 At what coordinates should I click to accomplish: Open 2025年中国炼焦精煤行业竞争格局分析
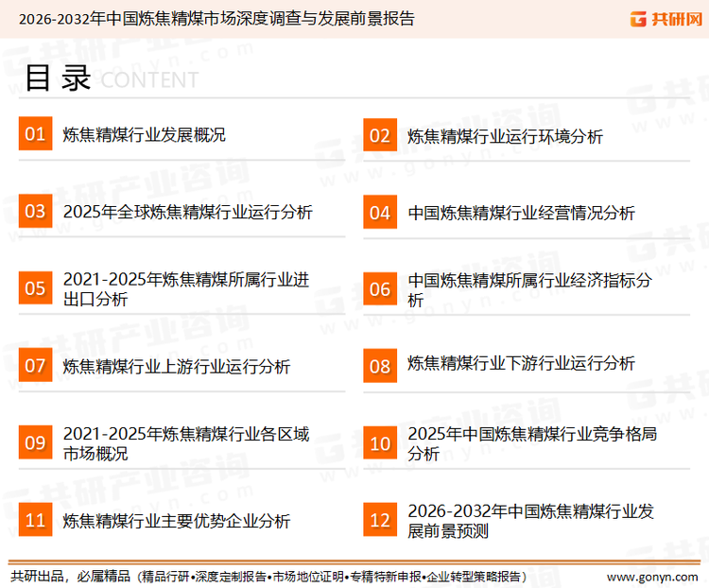(x=531, y=443)
